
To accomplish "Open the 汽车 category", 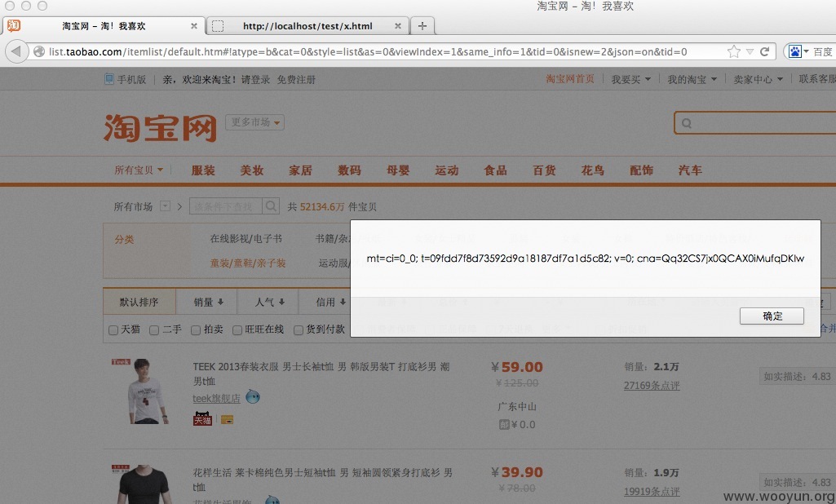I will 690,170.
